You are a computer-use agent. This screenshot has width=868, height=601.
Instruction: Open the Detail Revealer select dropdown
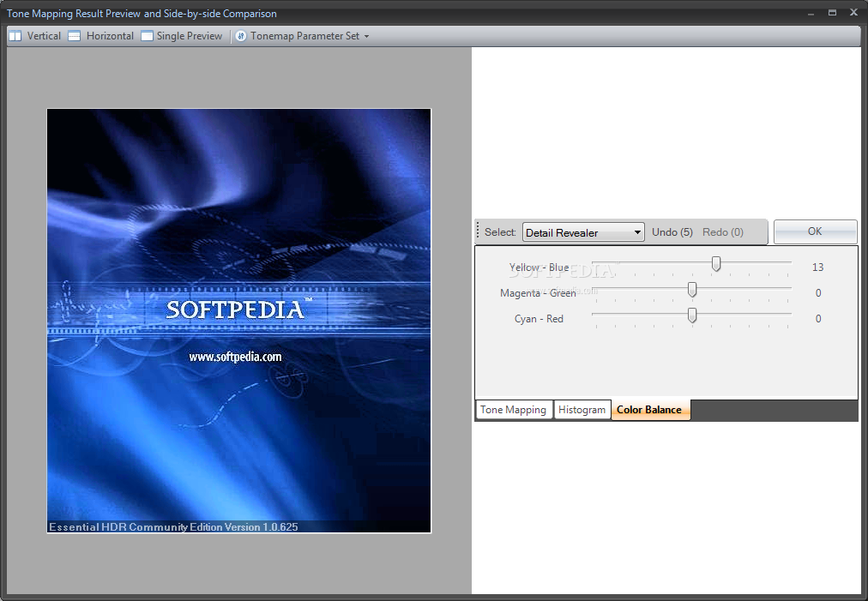(583, 232)
